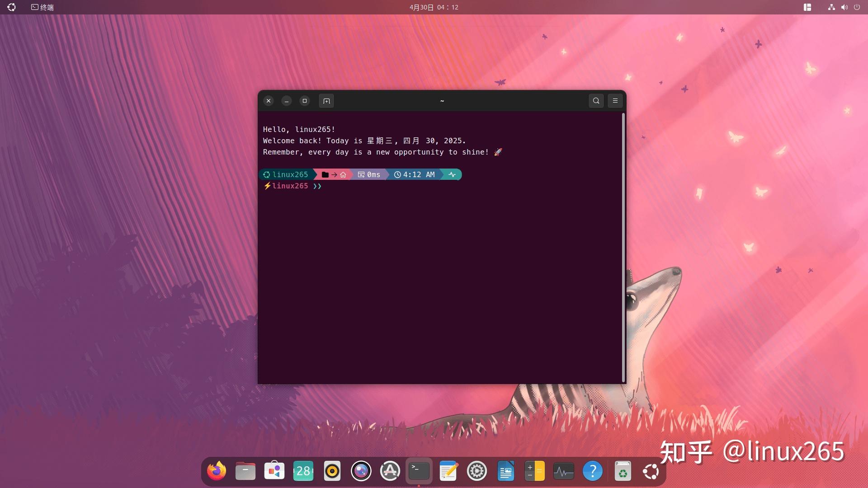Open the terminal hamburger menu
The image size is (868, 488).
pos(615,101)
